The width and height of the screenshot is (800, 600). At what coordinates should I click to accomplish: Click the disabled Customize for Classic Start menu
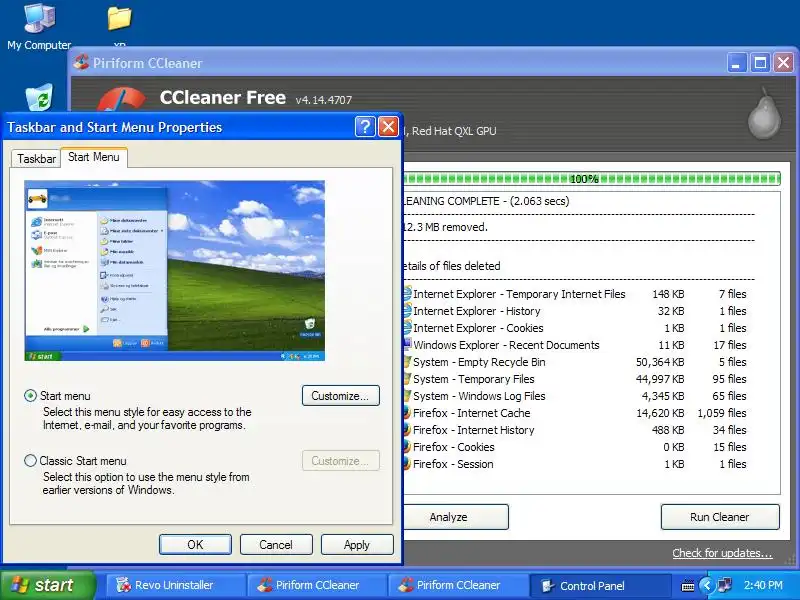[x=340, y=461]
